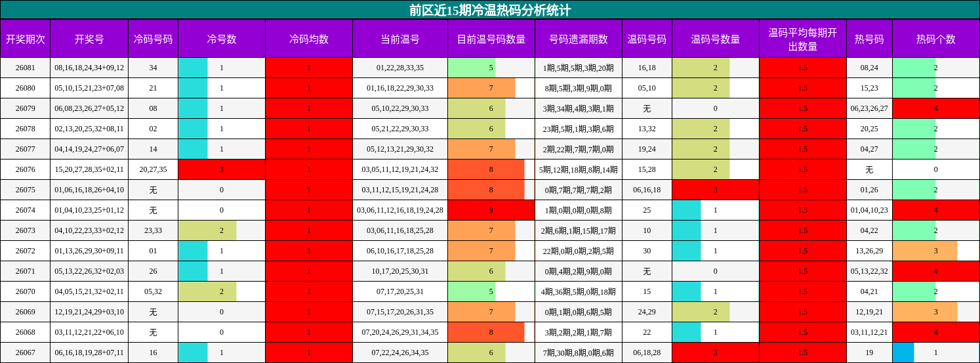Click omission cell 23期,5期,1期,3期,6期
Viewport: 980px width, 363px height.
(579, 129)
